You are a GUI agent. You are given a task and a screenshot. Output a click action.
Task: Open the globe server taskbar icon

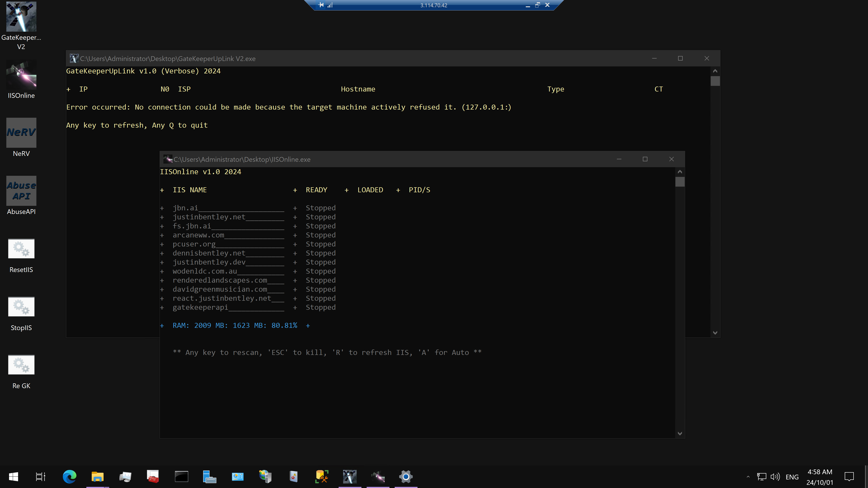pos(266,476)
